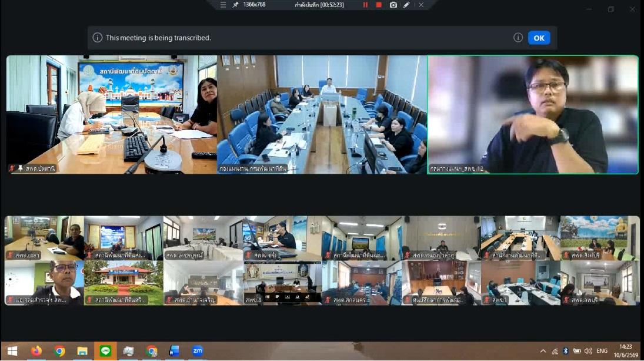Select the ศูนย์ศึกษาการพัฒนา... participant thumbnail
Screen dimensions: 644x361
[441, 283]
